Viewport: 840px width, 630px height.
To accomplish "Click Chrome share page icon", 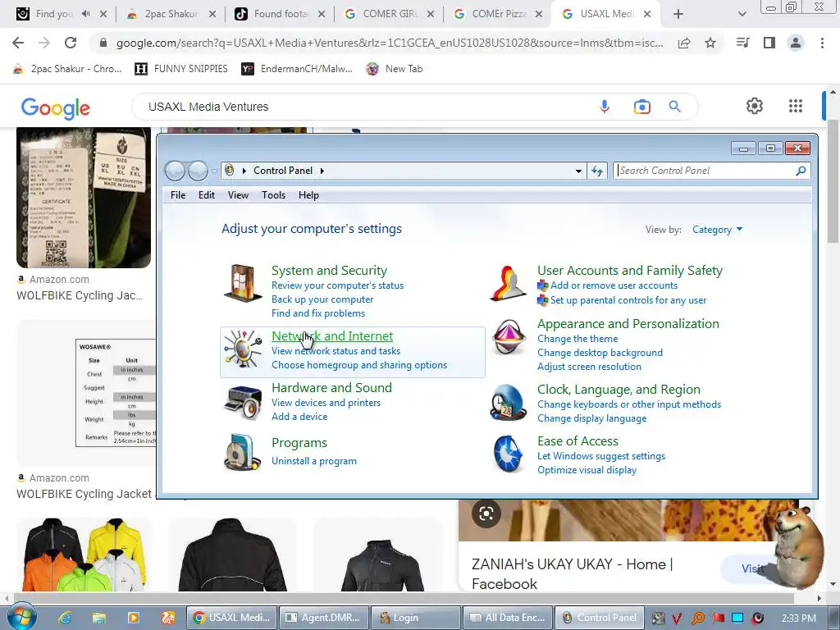I will tap(684, 43).
